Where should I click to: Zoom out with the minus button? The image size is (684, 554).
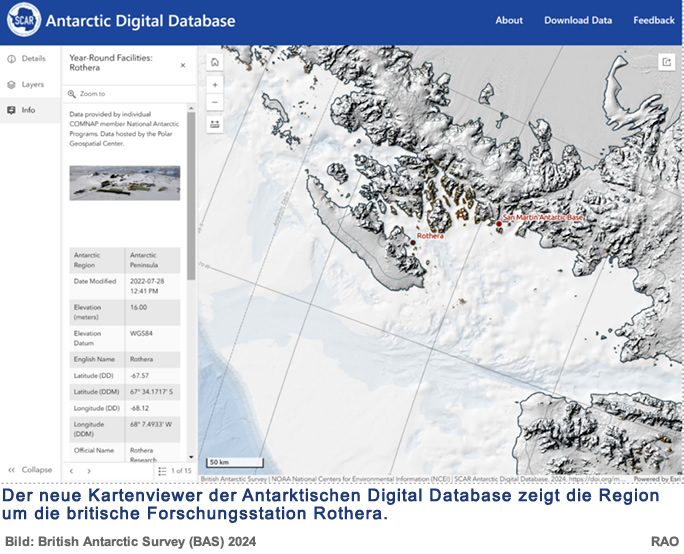pos(215,103)
